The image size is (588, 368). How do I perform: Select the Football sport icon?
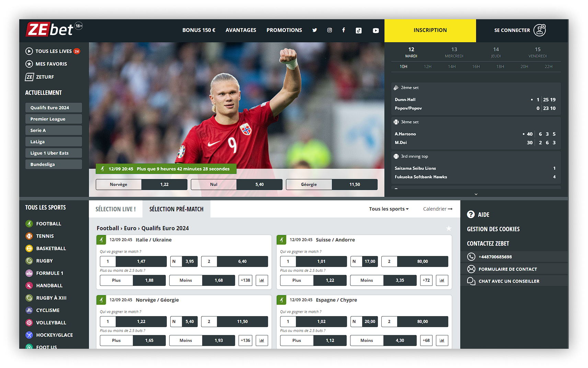click(x=29, y=223)
